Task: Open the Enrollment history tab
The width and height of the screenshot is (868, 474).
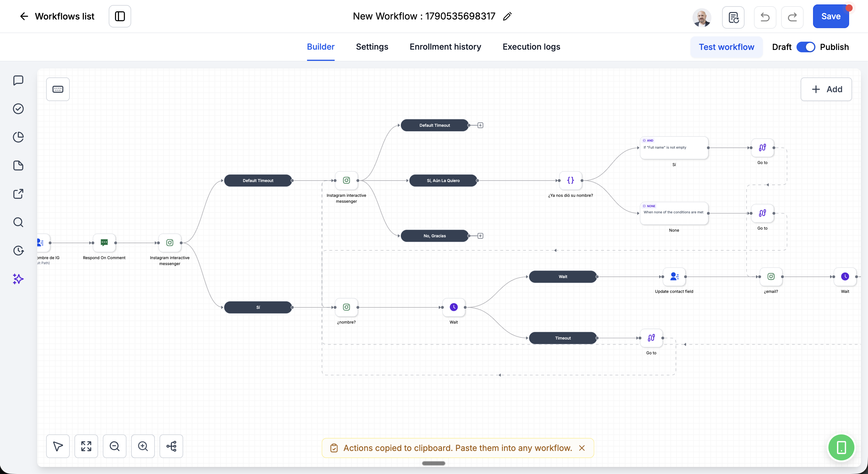Action: click(x=445, y=47)
